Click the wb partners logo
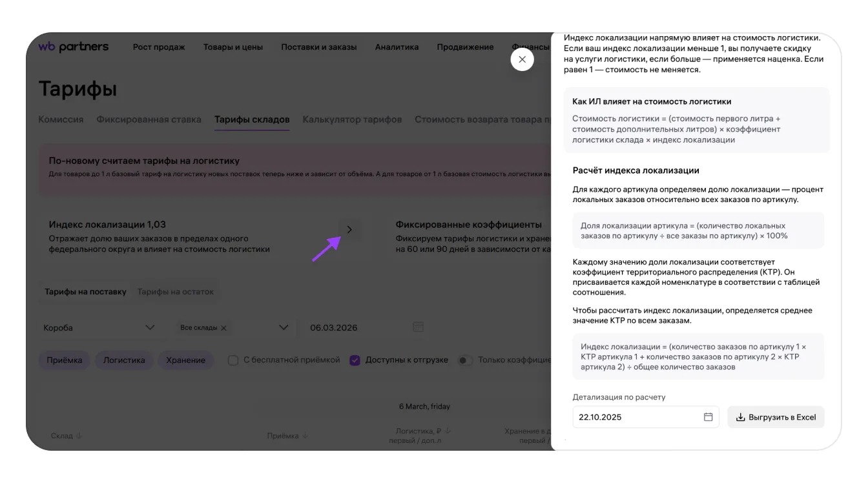Viewport: 868px width, 483px height. pyautogui.click(x=74, y=46)
